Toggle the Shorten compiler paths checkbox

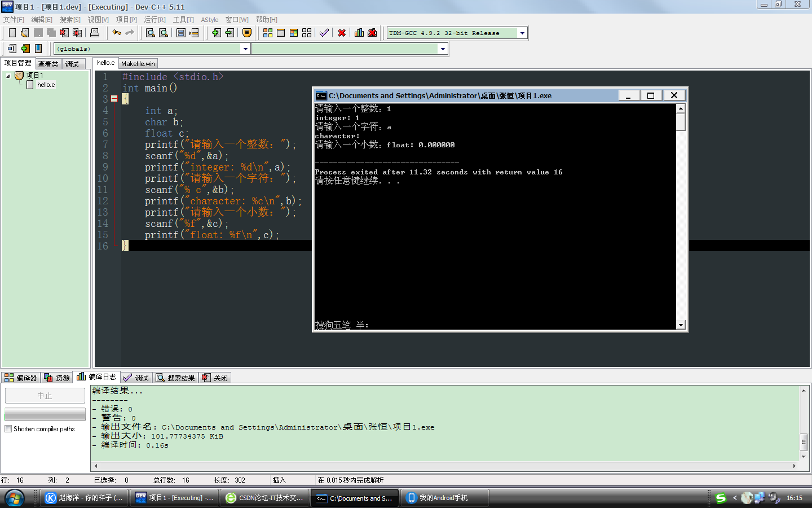pos(8,429)
